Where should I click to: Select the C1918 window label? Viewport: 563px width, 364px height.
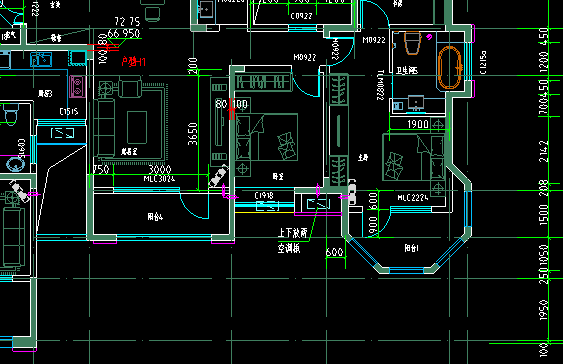tap(264, 195)
